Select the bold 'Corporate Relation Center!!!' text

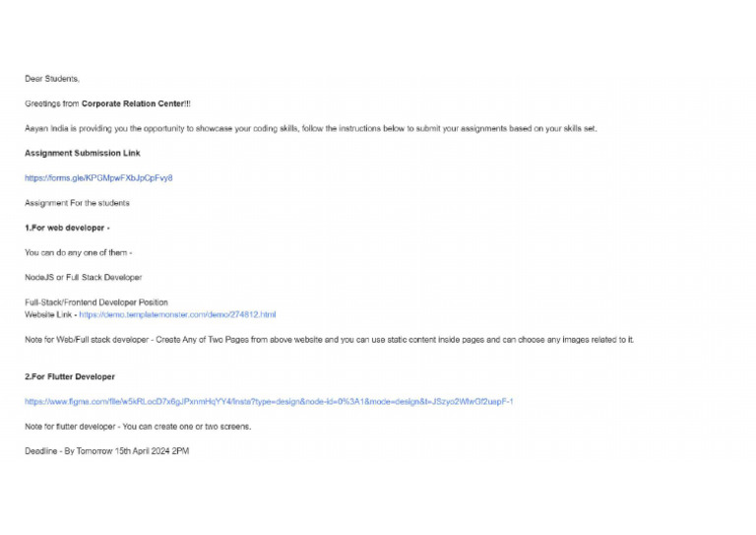pyautogui.click(x=136, y=103)
